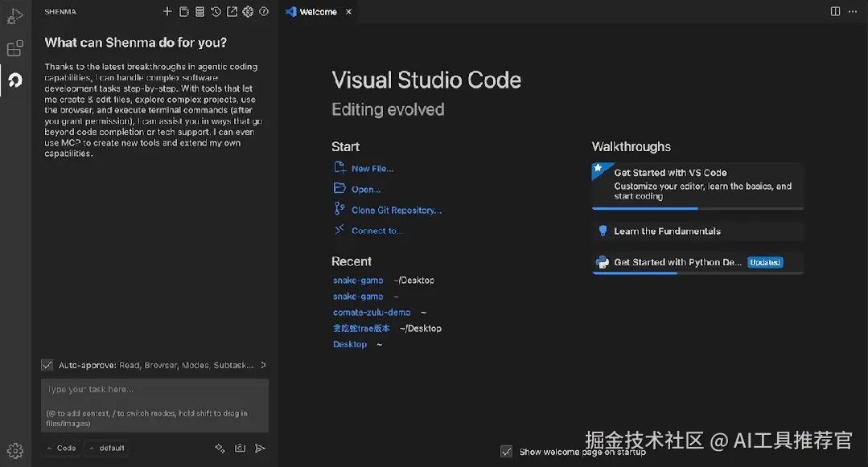Click the Python logo icon in Walkthroughs
The height and width of the screenshot is (467, 868).
(x=602, y=262)
